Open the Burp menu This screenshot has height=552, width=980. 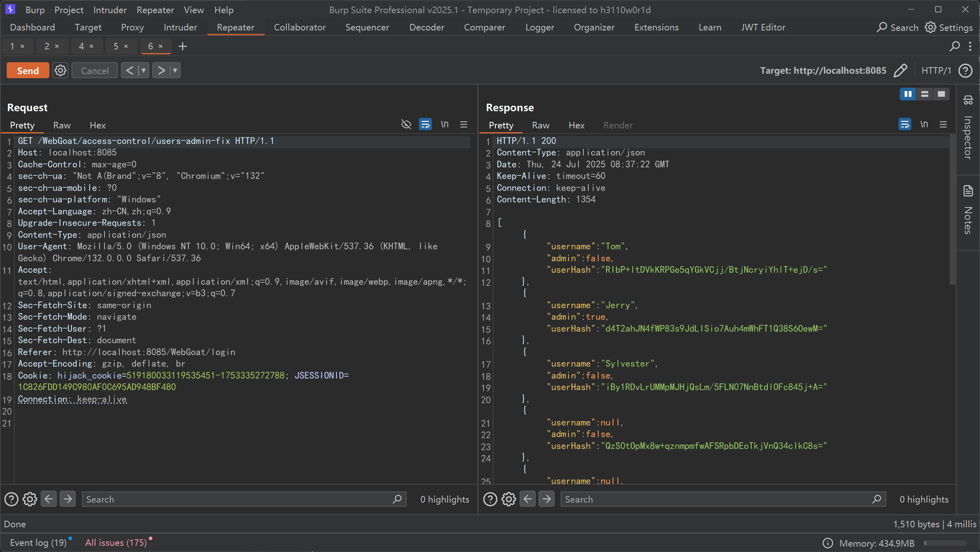pyautogui.click(x=35, y=10)
